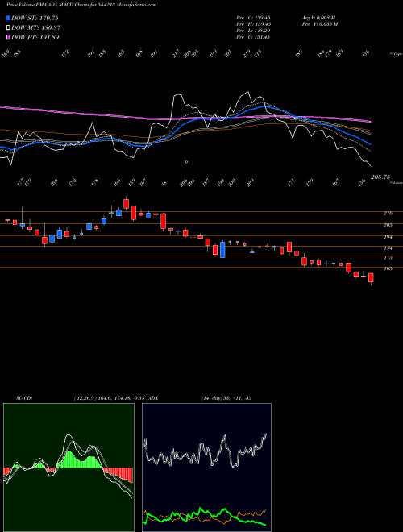This screenshot has height=532, width=403.
Task: Click the 184 price axis label
Action: point(388,248)
